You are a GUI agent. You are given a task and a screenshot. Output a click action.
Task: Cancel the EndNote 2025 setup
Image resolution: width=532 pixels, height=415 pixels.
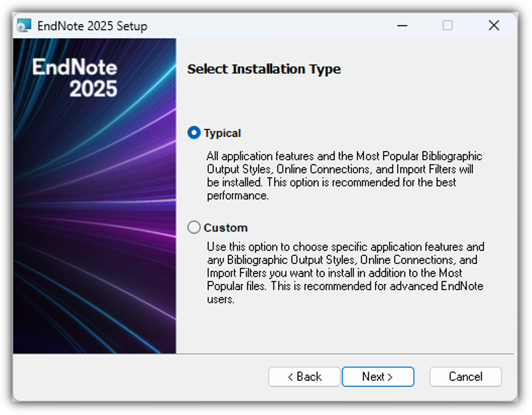click(x=465, y=376)
